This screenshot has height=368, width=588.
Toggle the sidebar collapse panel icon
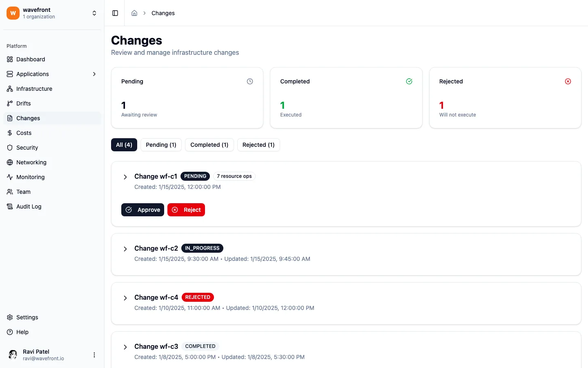click(115, 13)
